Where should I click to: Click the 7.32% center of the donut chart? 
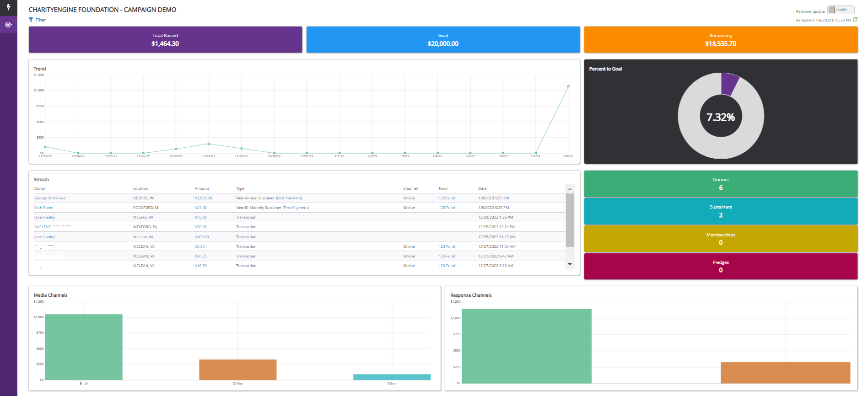(721, 117)
